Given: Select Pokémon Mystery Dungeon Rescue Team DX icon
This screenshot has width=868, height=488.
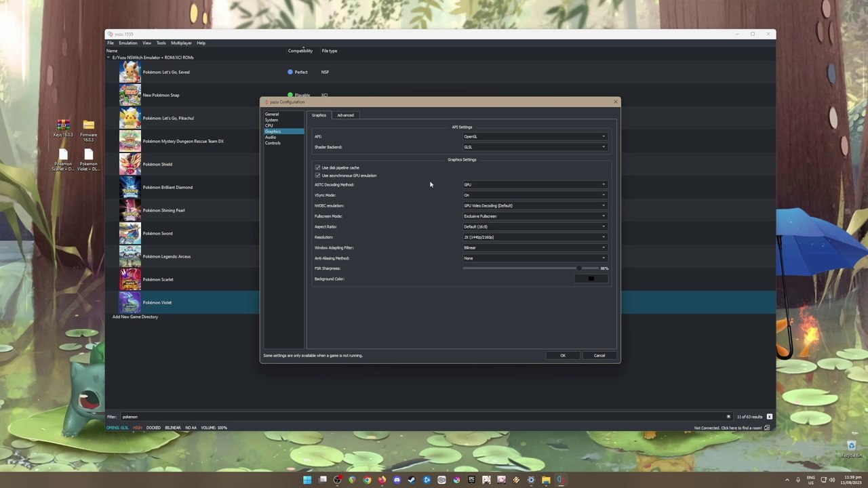Looking at the screenshot, I should (130, 141).
